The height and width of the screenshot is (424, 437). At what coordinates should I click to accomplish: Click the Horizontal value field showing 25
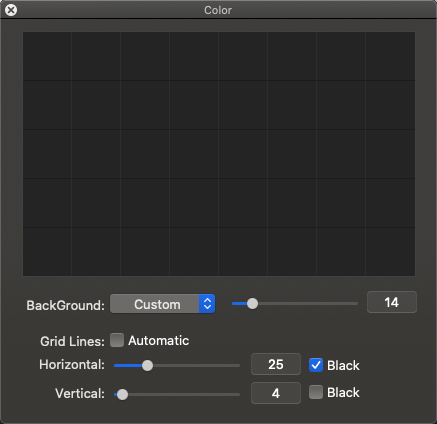coord(276,364)
